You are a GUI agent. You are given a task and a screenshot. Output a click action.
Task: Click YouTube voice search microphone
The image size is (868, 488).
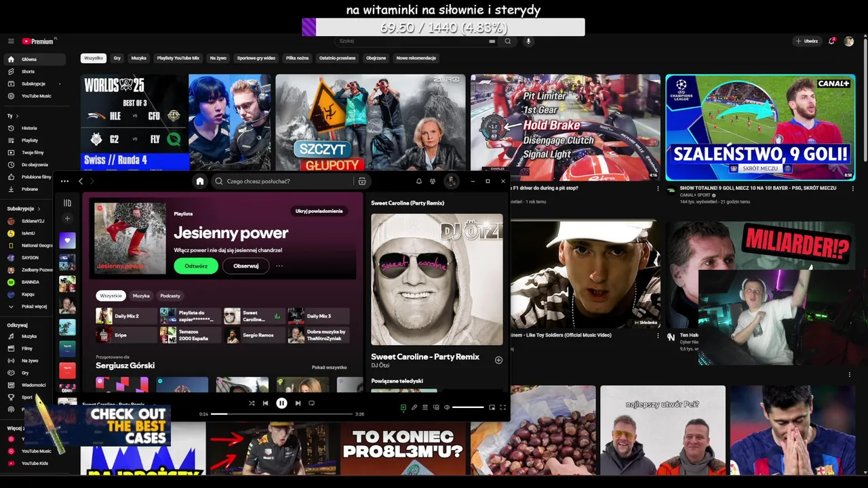pos(528,41)
